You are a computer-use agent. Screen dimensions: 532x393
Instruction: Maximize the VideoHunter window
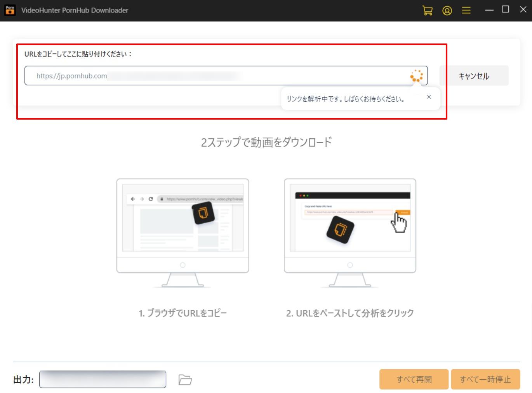point(505,9)
